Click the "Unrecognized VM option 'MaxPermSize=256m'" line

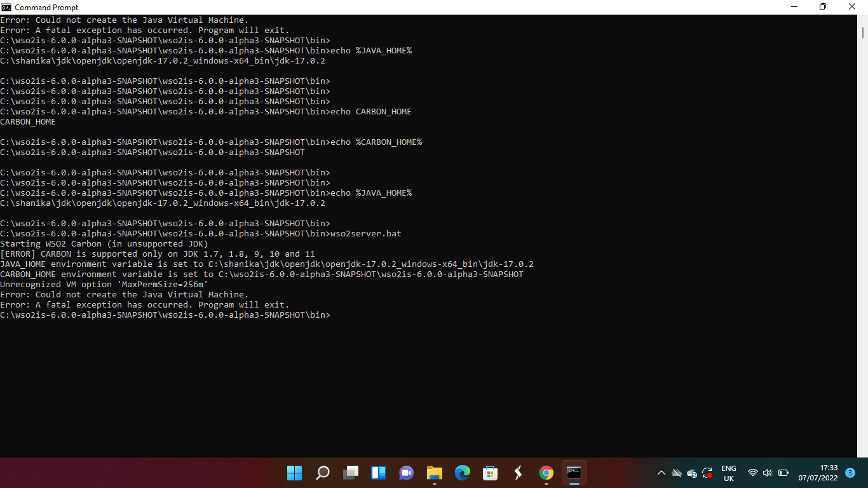(x=104, y=285)
